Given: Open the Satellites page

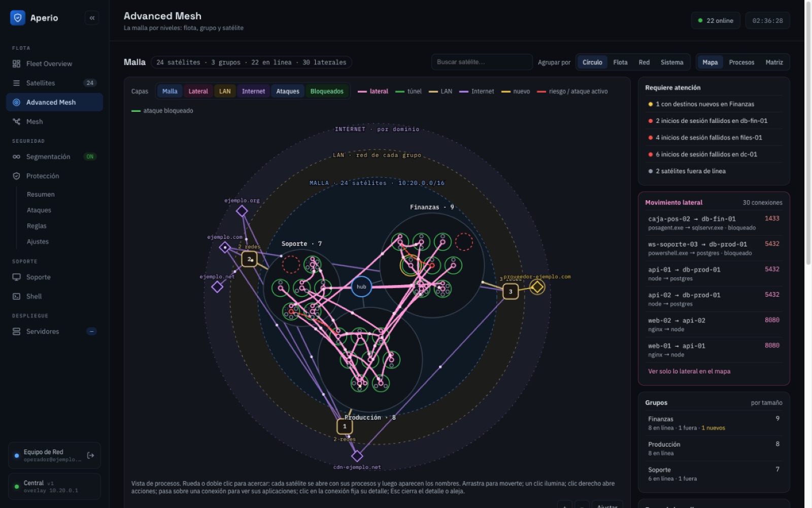Looking at the screenshot, I should coord(54,83).
